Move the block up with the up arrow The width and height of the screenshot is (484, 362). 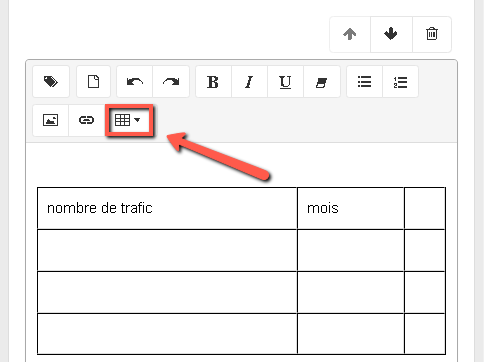click(350, 34)
